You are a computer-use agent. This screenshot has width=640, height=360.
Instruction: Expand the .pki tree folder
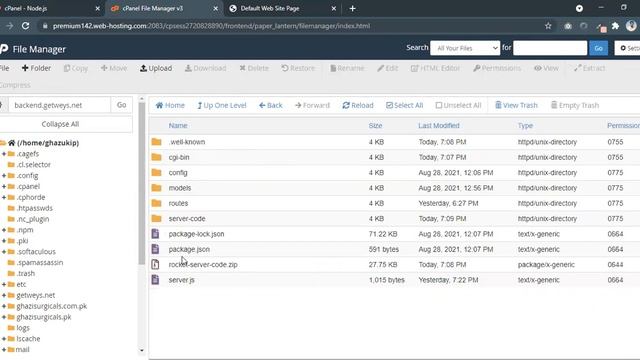4,241
